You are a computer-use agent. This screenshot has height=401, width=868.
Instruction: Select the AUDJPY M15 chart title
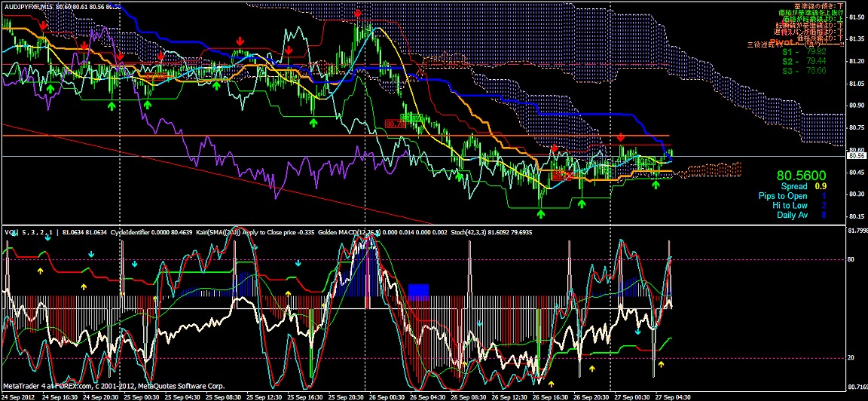(29, 6)
